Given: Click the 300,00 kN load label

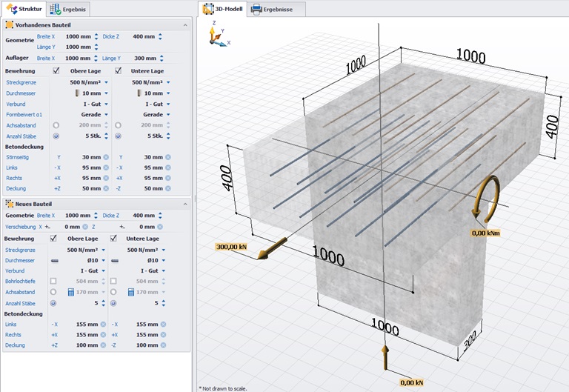Looking at the screenshot, I should pos(231,247).
